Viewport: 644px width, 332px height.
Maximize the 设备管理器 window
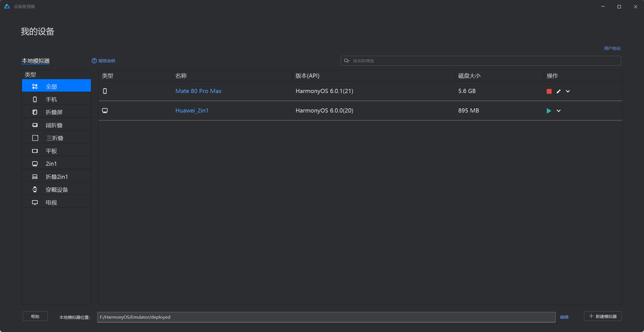click(x=619, y=6)
